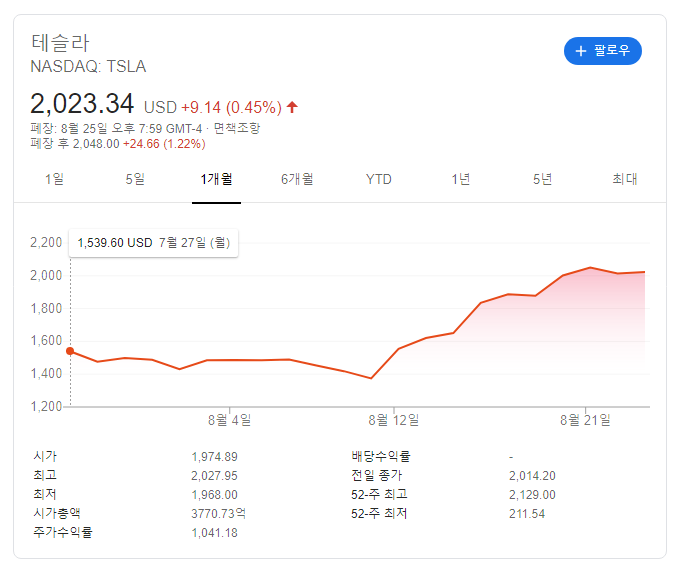Click the red up-arrow price change icon
This screenshot has width=675, height=567.
[292, 107]
